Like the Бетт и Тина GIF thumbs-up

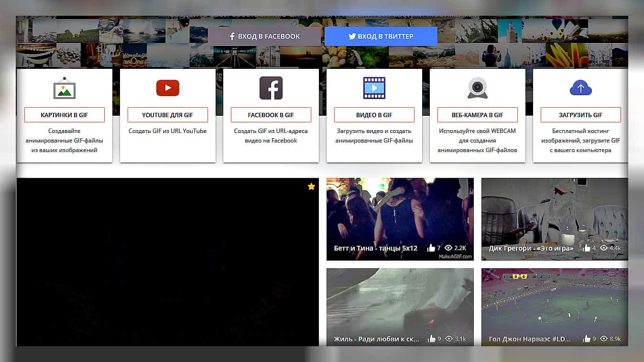pyautogui.click(x=431, y=248)
